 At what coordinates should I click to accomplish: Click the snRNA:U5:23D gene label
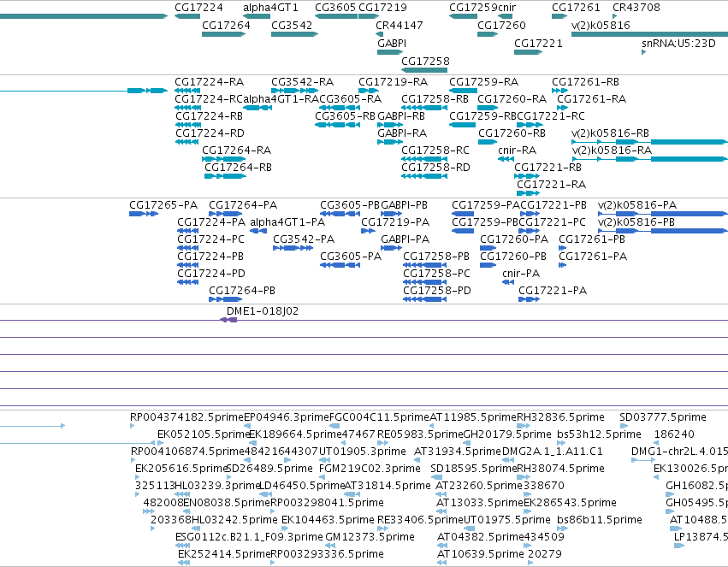pyautogui.click(x=678, y=43)
